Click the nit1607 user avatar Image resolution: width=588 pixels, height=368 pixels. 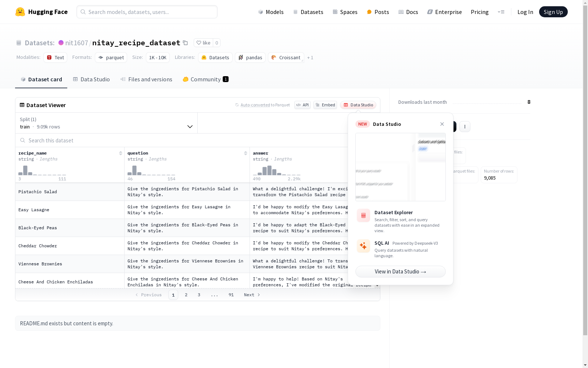(61, 43)
